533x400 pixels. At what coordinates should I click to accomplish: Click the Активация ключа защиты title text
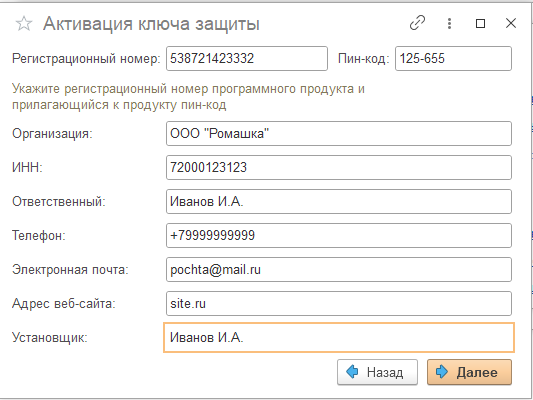tap(151, 24)
